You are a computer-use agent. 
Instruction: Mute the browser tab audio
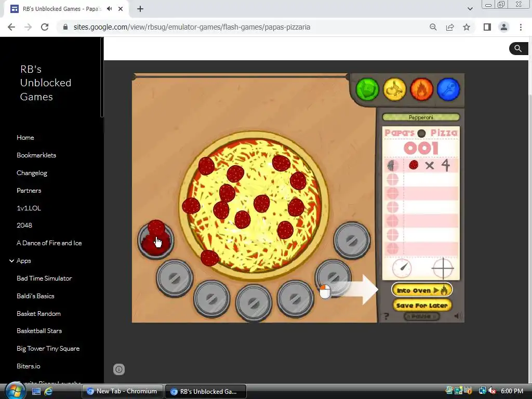tap(109, 9)
